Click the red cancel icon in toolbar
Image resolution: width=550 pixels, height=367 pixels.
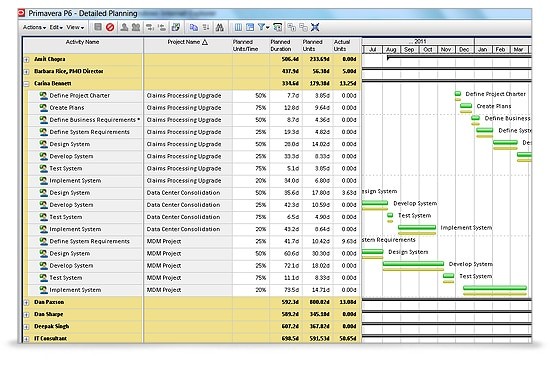coord(110,27)
